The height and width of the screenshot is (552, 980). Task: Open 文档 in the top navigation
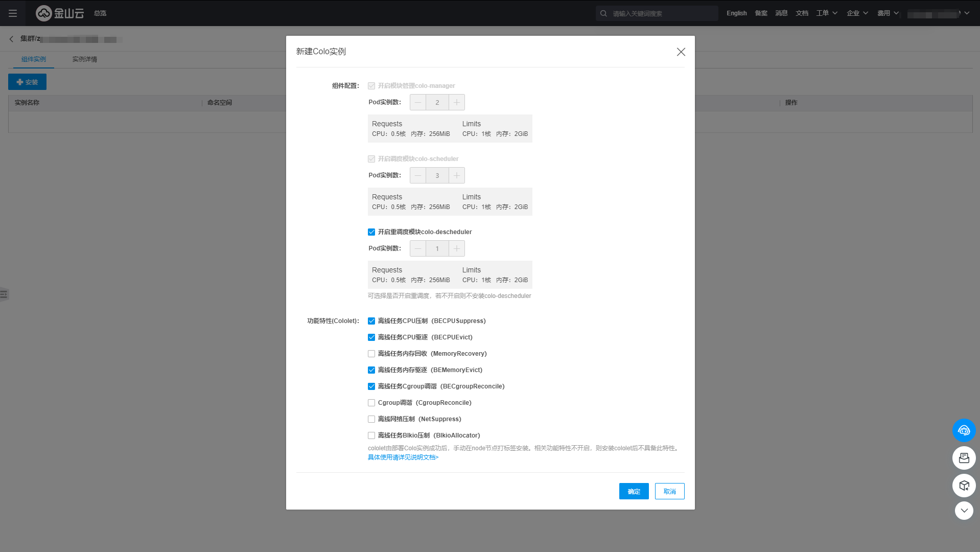[x=802, y=13]
